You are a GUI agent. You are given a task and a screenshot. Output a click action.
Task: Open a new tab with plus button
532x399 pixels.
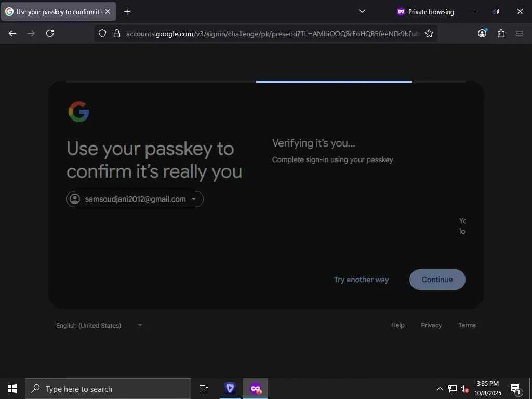[x=127, y=12]
